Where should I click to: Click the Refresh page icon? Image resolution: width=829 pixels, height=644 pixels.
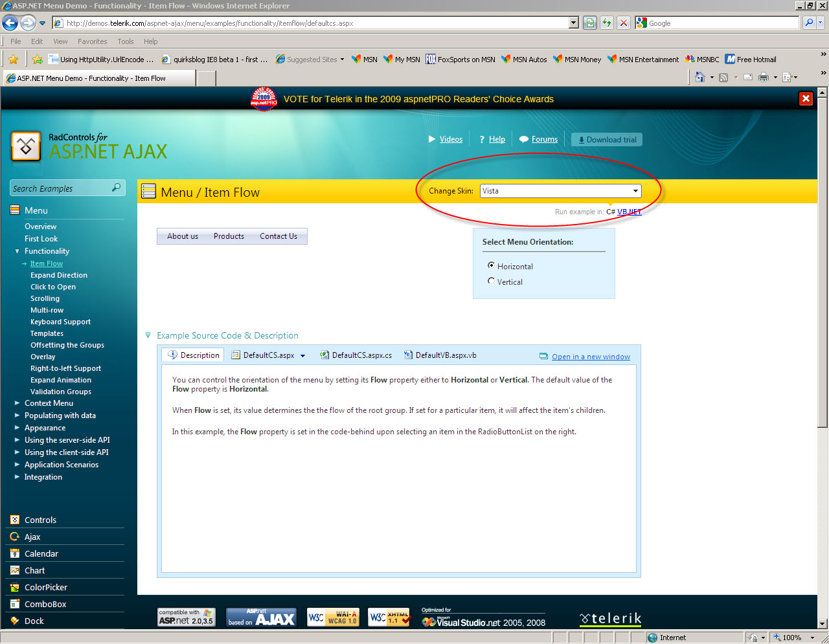tap(607, 23)
